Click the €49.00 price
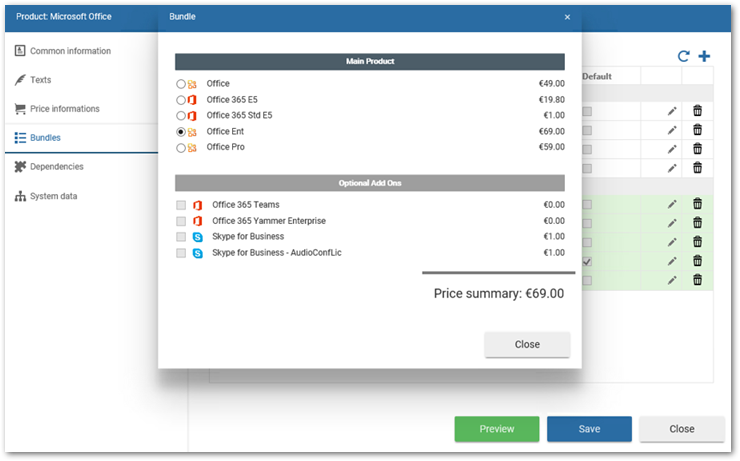 [552, 84]
